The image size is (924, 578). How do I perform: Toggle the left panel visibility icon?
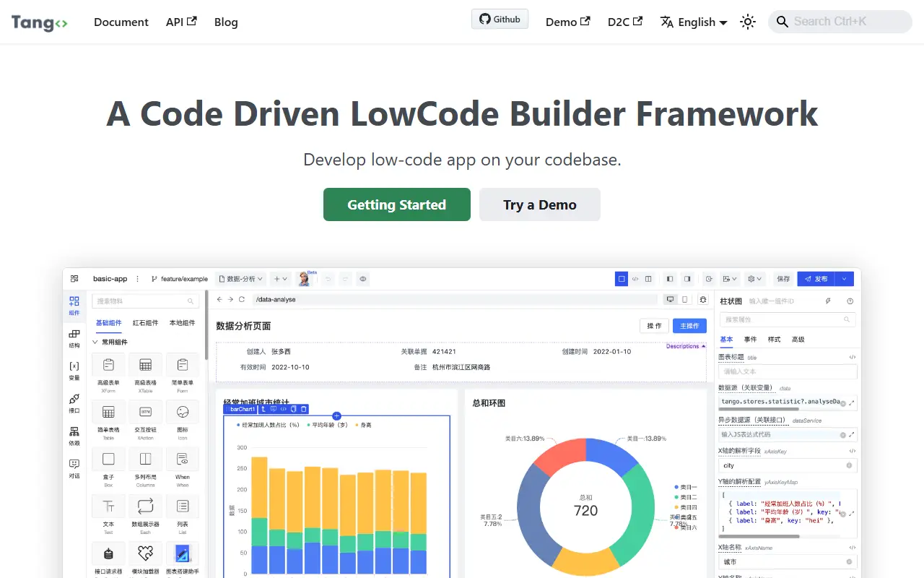tap(670, 279)
